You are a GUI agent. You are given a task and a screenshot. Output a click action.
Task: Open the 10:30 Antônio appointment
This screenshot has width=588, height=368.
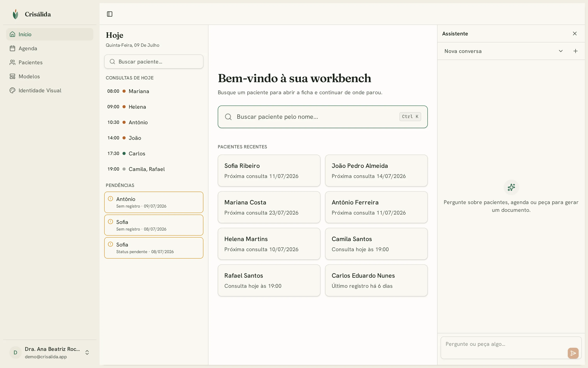(154, 122)
